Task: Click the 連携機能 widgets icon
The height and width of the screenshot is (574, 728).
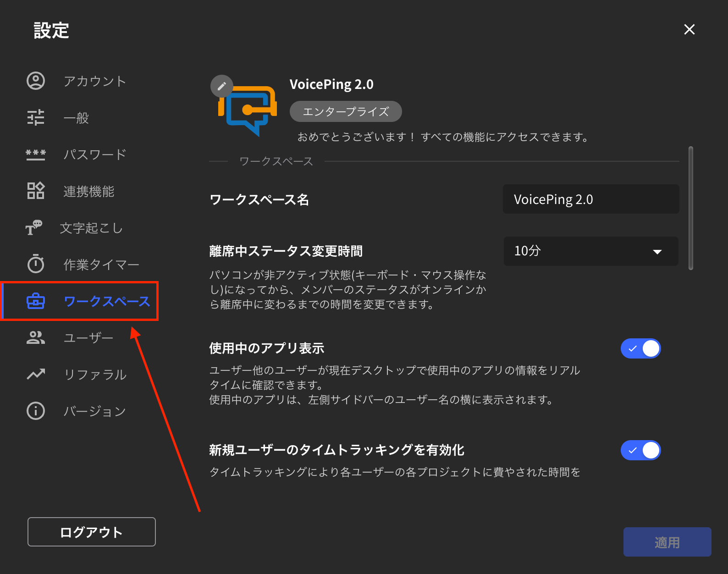Action: coord(36,191)
